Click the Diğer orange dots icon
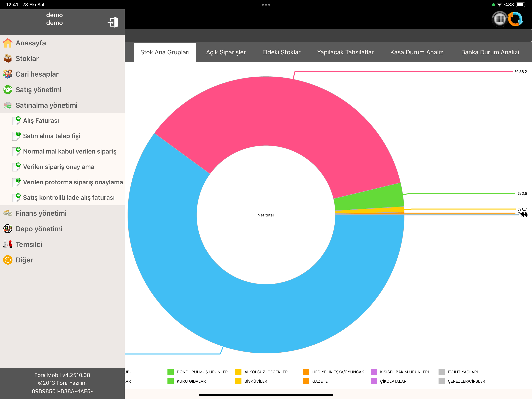532x399 pixels. pyautogui.click(x=8, y=260)
